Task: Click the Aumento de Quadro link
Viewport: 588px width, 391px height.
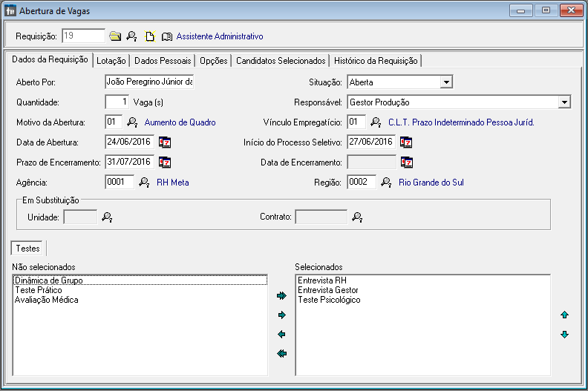Action: (180, 122)
